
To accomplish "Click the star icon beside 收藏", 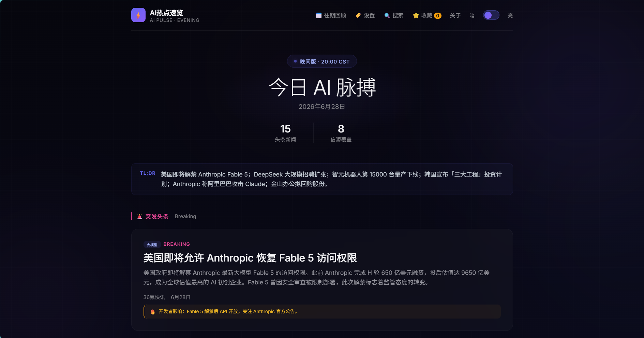I will click(416, 15).
